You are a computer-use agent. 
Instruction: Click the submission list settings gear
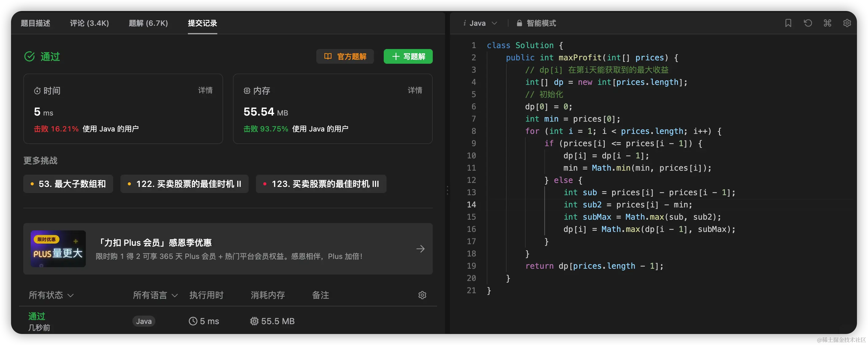422,295
